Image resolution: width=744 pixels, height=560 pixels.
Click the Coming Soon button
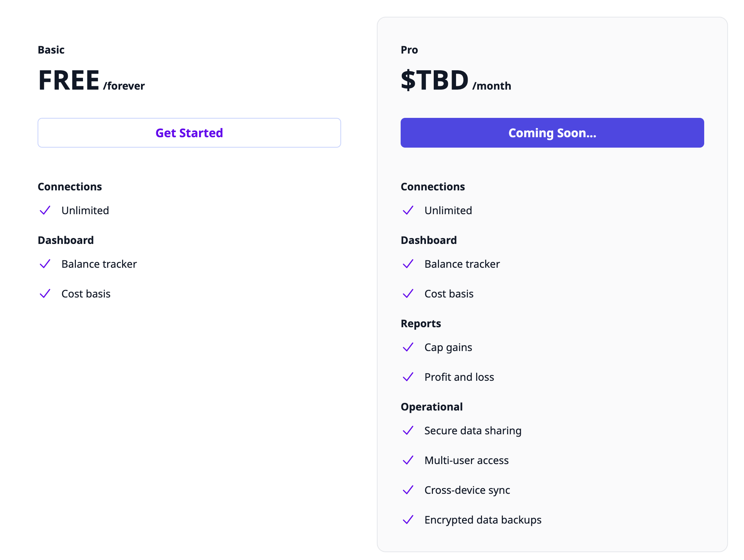(552, 133)
